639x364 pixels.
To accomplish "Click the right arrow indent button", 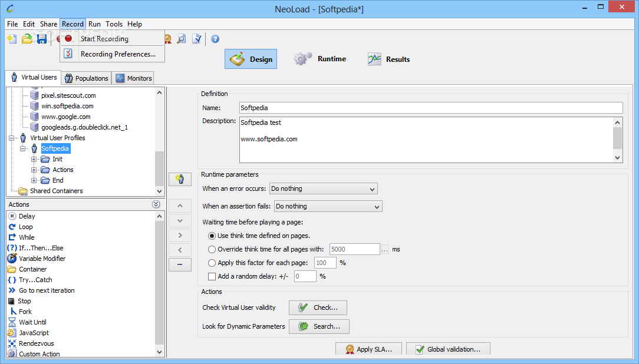I will pyautogui.click(x=180, y=236).
